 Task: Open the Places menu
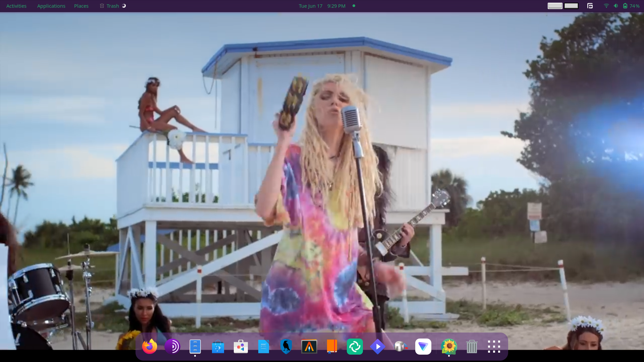point(81,6)
